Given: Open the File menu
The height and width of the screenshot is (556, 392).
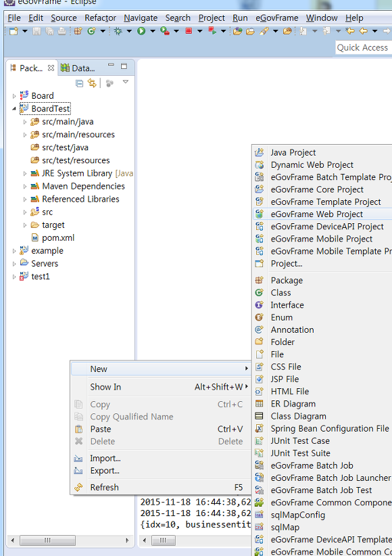Looking at the screenshot, I should coord(14,18).
